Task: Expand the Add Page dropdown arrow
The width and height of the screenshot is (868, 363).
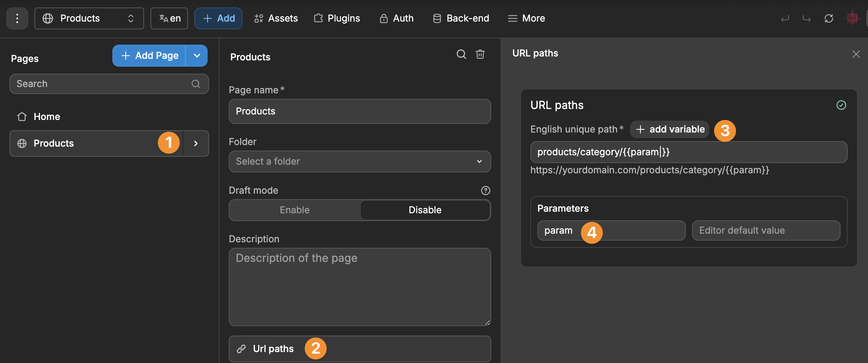Action: point(197,55)
